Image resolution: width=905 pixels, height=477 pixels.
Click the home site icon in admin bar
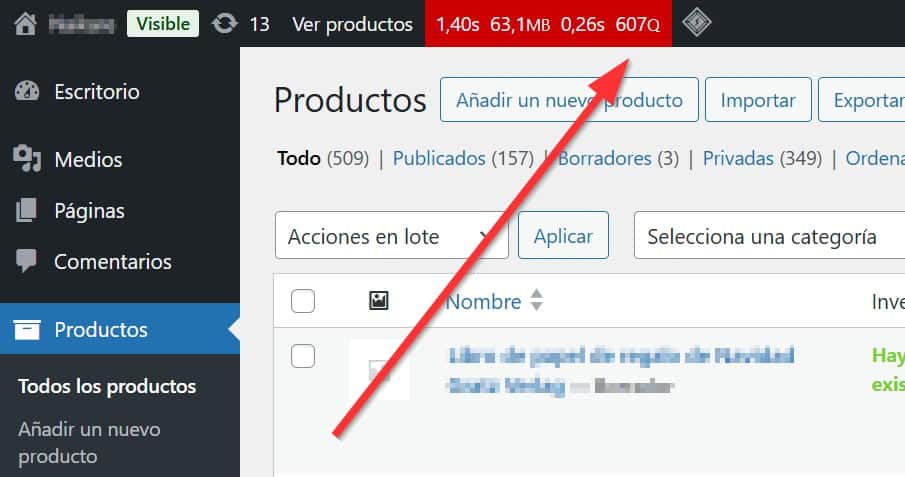tap(25, 24)
